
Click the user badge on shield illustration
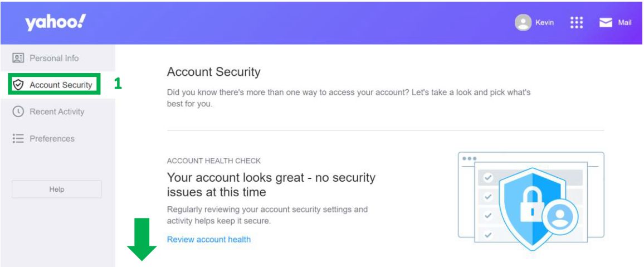point(559,217)
